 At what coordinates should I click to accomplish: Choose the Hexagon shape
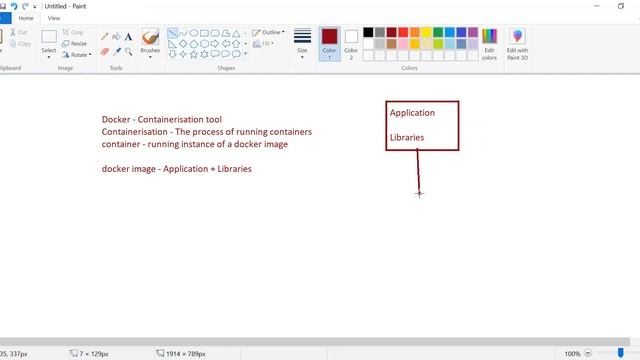point(204,44)
